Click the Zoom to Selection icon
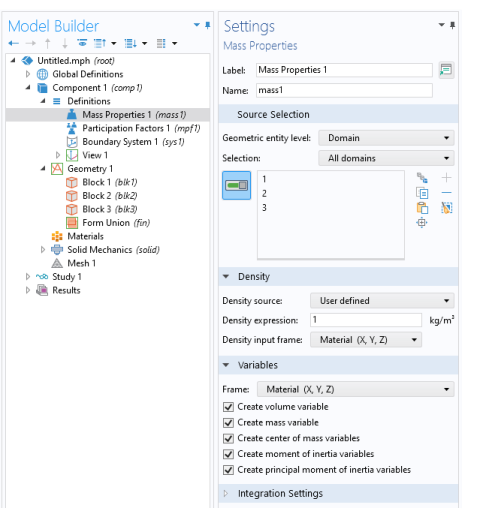Image resolution: width=486 pixels, height=517 pixels. [x=422, y=222]
